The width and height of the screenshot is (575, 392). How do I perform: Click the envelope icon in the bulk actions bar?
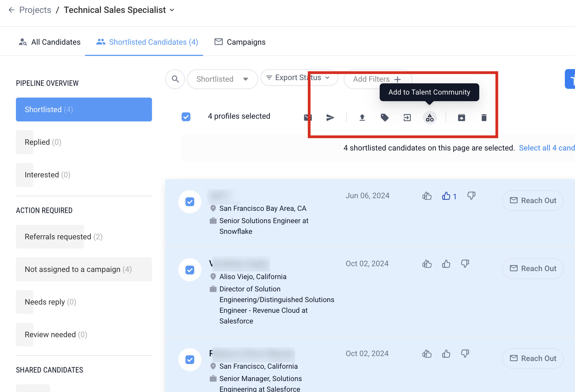coord(308,118)
